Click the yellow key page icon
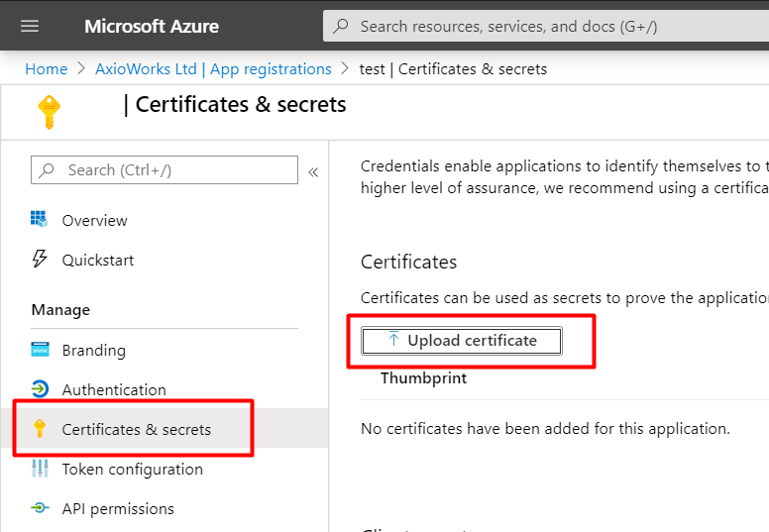 tap(49, 112)
